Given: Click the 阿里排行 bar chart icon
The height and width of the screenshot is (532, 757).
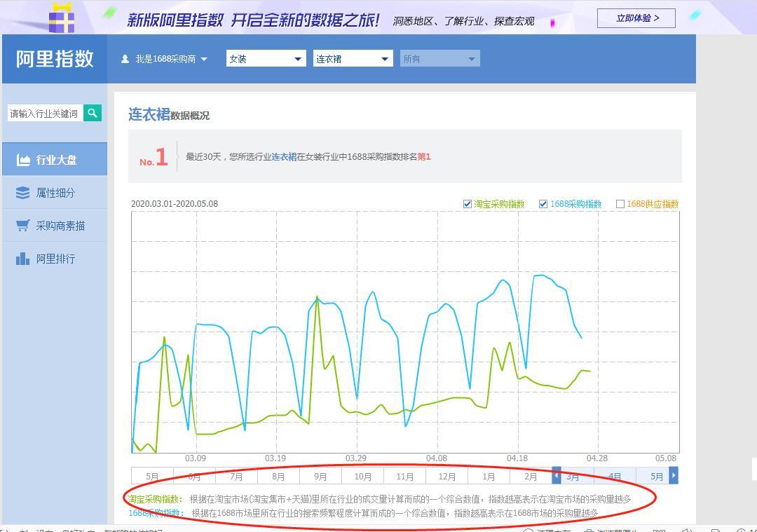Looking at the screenshot, I should (22, 258).
